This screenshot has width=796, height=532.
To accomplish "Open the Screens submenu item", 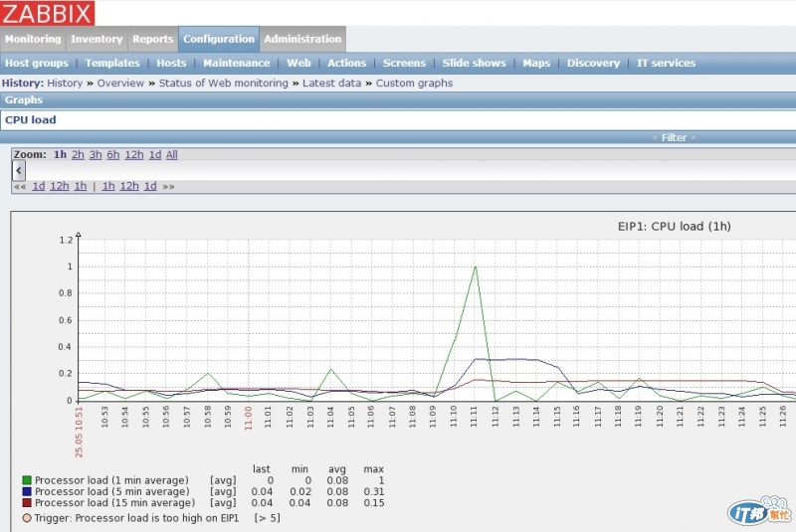I will tap(404, 63).
